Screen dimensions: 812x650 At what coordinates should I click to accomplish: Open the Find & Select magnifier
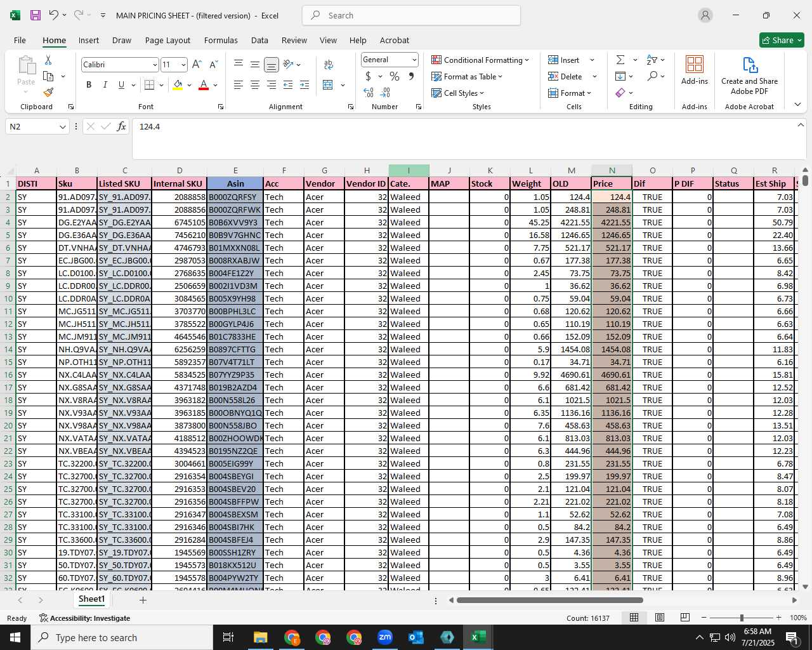coord(652,76)
